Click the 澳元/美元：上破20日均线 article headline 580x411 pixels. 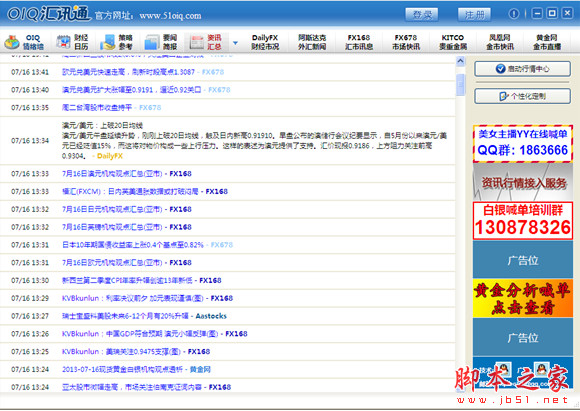[102, 125]
